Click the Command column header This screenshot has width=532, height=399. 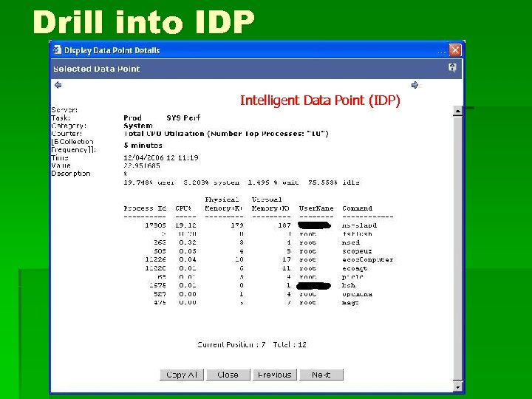358,208
